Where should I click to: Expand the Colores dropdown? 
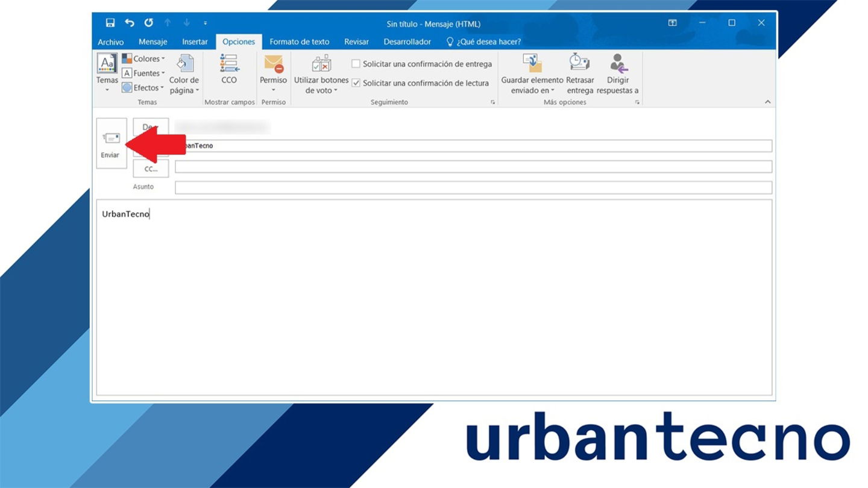tap(143, 58)
